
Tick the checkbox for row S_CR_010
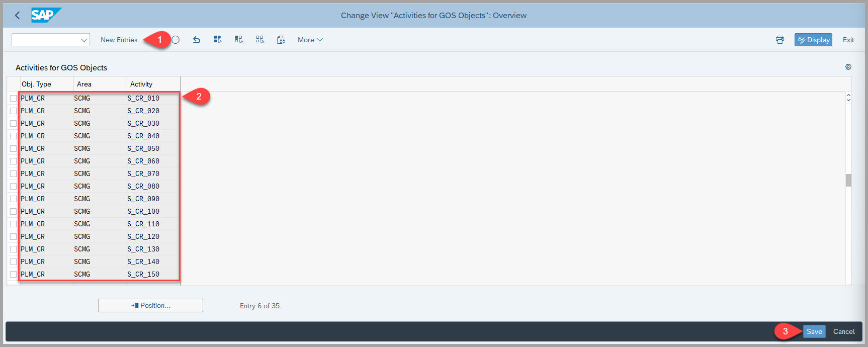click(14, 98)
